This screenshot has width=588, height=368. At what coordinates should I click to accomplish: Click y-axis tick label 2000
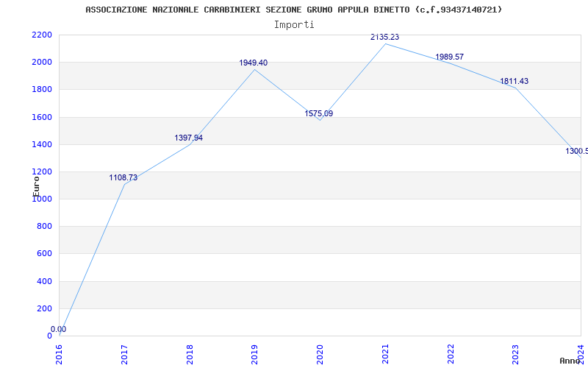point(42,63)
